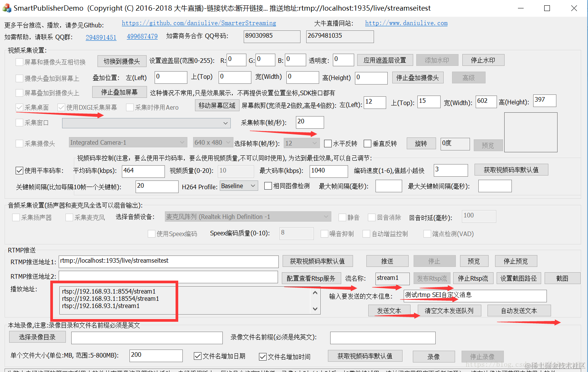The image size is (588, 372).
Task: Click the 录像文件名前缀 input field
Action: tap(383, 338)
